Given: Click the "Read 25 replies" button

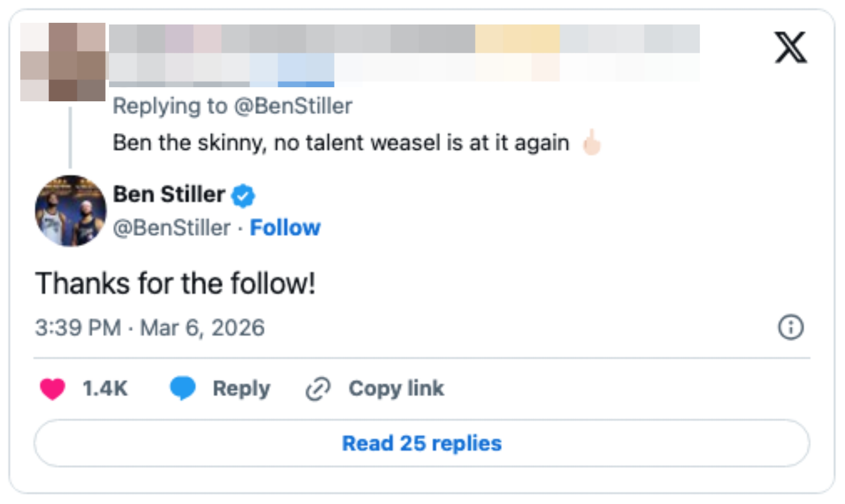Looking at the screenshot, I should coord(421,443).
